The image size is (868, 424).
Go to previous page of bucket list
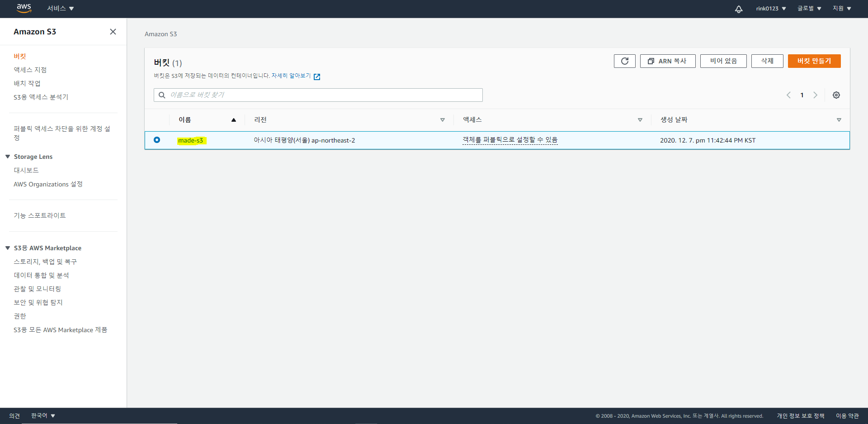point(788,95)
